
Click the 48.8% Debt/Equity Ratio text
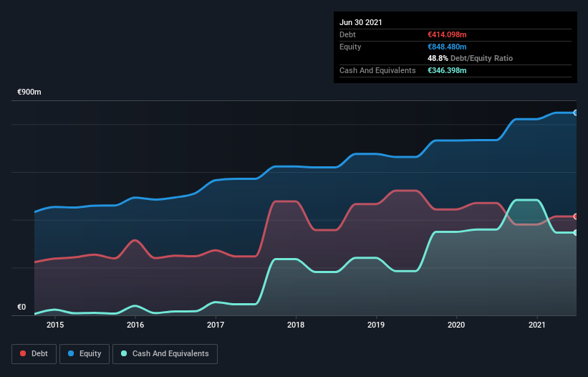coord(471,58)
